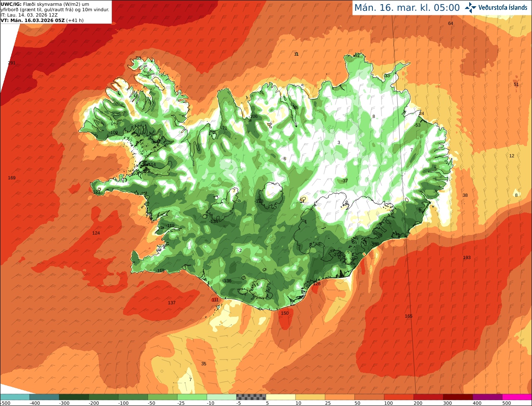Click the map value 41
532x406 pixels.
[356, 55]
